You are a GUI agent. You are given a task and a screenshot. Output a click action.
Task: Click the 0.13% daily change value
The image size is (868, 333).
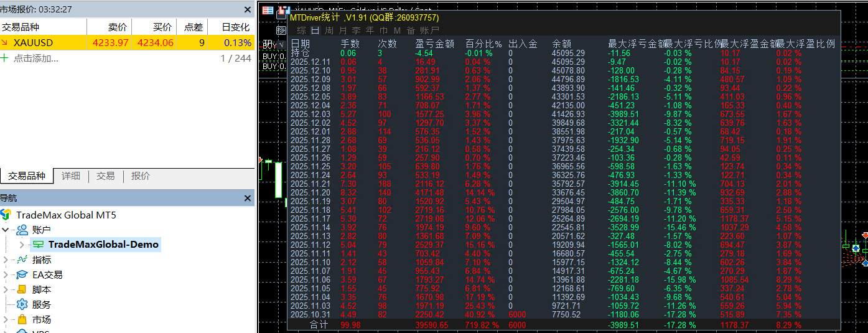point(238,43)
